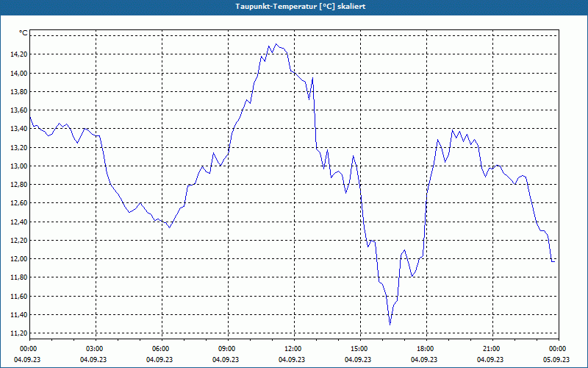Pick the 18:00 time label
This screenshot has height=368, width=588.
[426, 349]
